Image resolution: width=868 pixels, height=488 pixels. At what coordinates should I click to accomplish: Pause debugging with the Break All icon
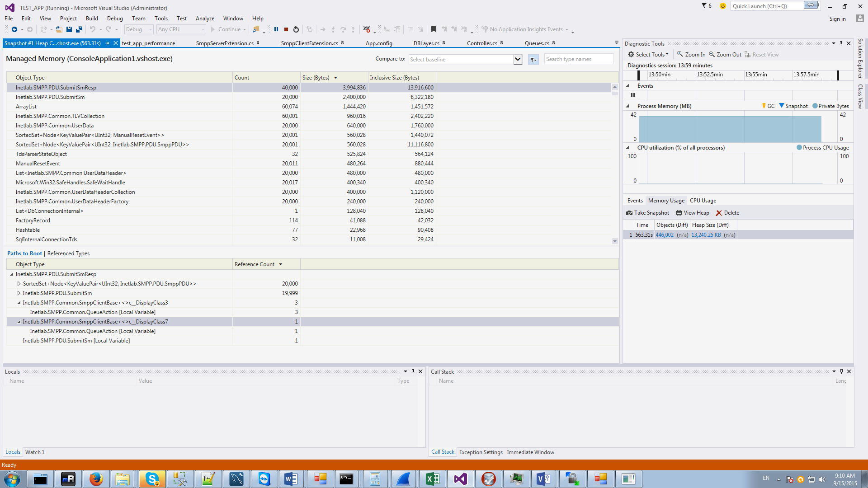(x=276, y=29)
